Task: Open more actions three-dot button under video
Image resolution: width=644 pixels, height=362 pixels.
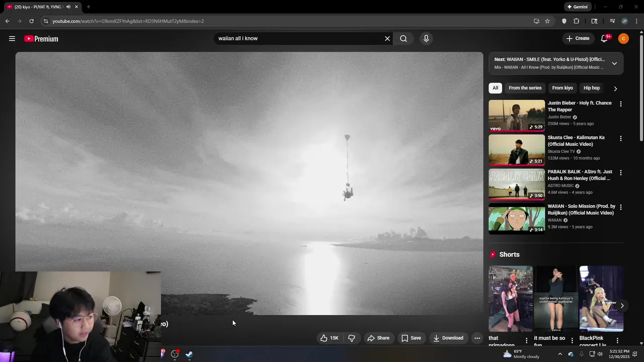Action: pos(477,338)
